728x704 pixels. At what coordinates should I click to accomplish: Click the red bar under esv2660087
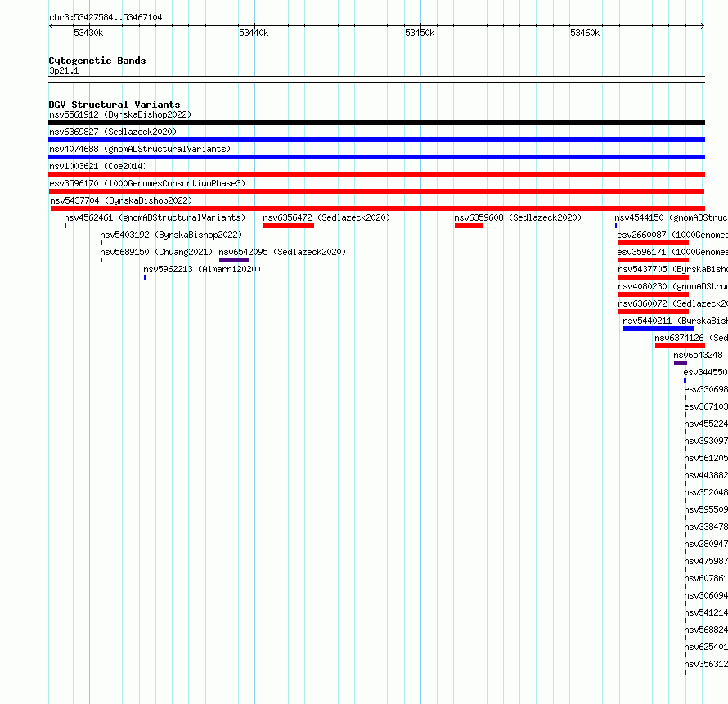point(654,243)
